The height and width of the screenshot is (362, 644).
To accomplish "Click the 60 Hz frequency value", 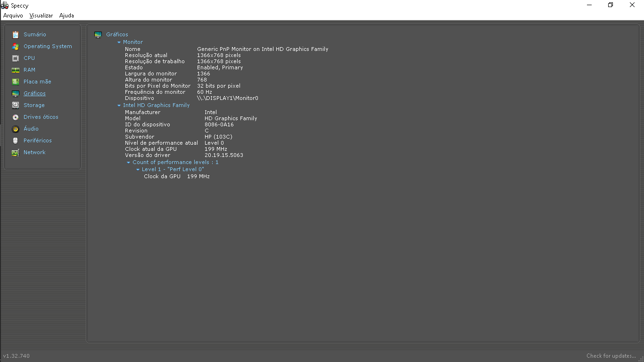I will coord(205,92).
